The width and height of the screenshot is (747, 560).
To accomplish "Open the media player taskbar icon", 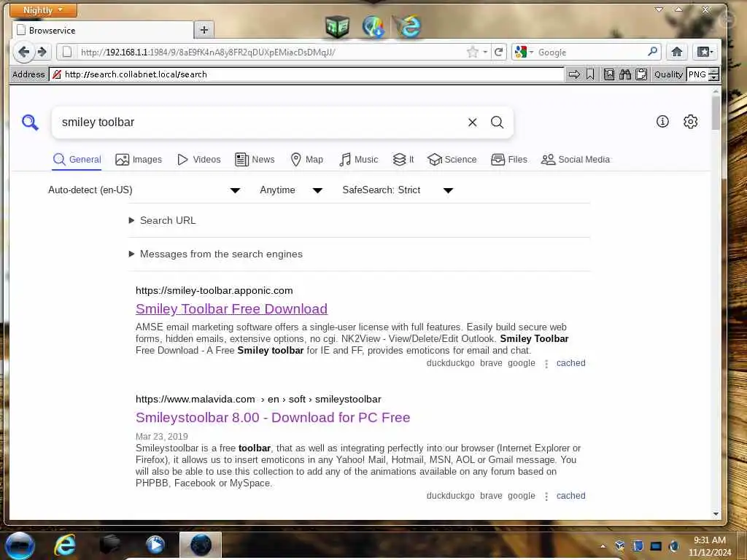I will click(155, 545).
